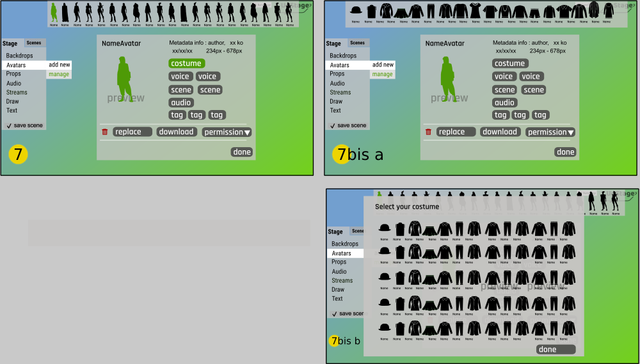Click the costume button in panel 7bis a
The width and height of the screenshot is (640, 364).
[x=510, y=63]
